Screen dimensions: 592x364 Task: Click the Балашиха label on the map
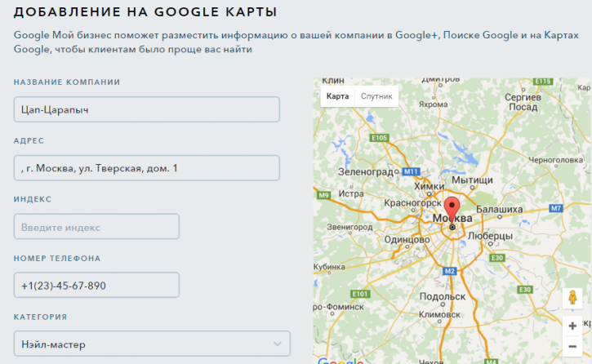pos(499,209)
